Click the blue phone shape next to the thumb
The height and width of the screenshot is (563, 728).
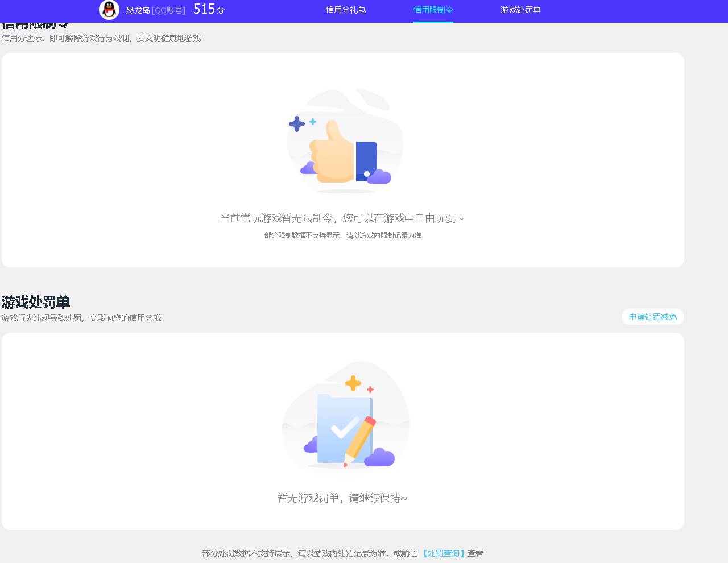366,160
